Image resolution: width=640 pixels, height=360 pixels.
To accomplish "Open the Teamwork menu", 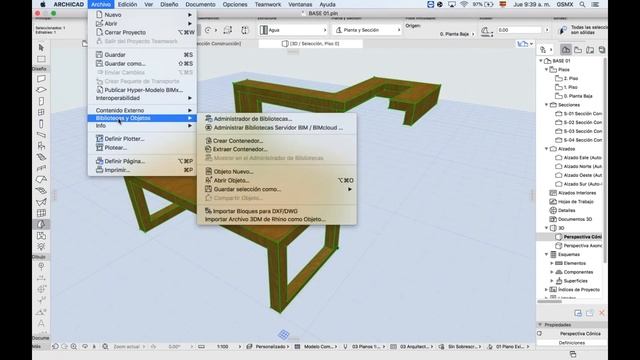I will [x=268, y=4].
